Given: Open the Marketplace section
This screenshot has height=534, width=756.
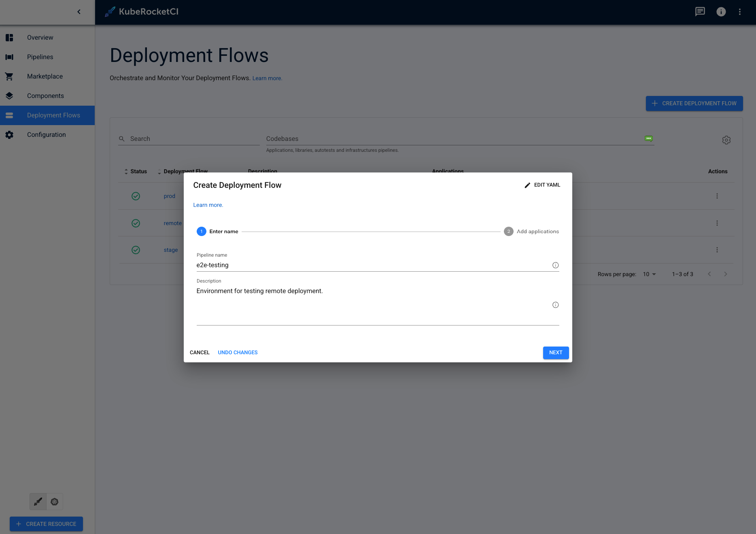Looking at the screenshot, I should pos(45,76).
